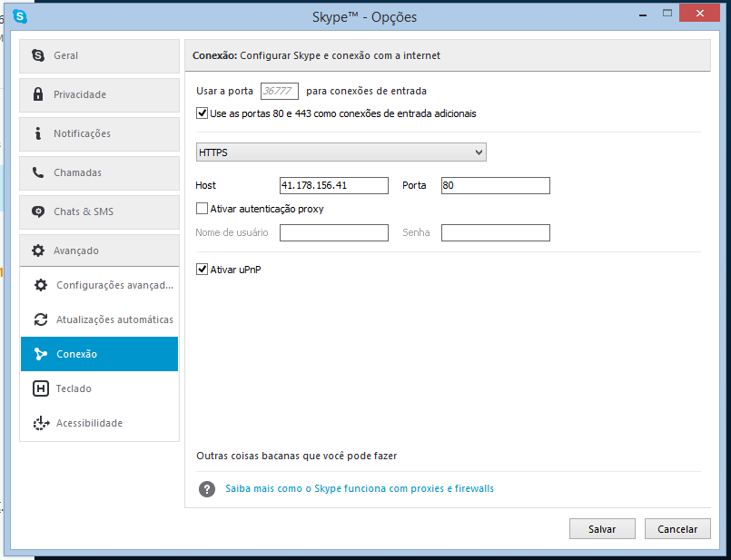Image resolution: width=731 pixels, height=560 pixels.
Task: Click the incoming port field showing 36777
Action: point(280,91)
